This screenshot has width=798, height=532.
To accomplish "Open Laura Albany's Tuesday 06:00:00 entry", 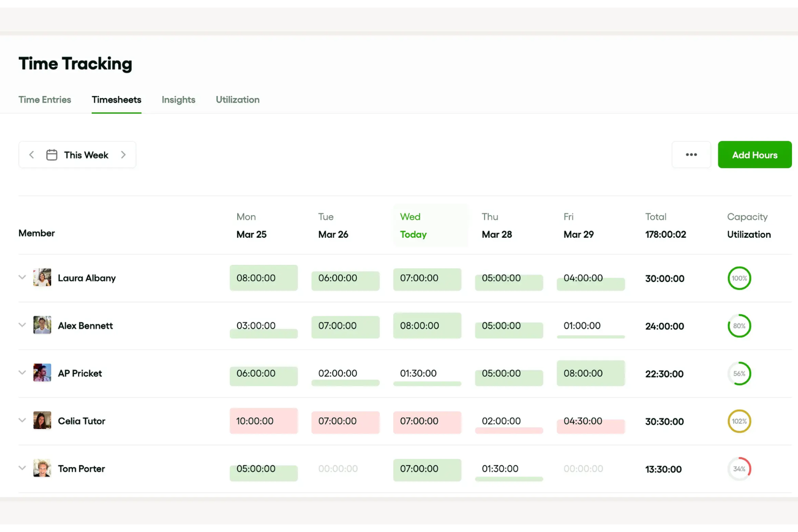I will click(x=346, y=280).
